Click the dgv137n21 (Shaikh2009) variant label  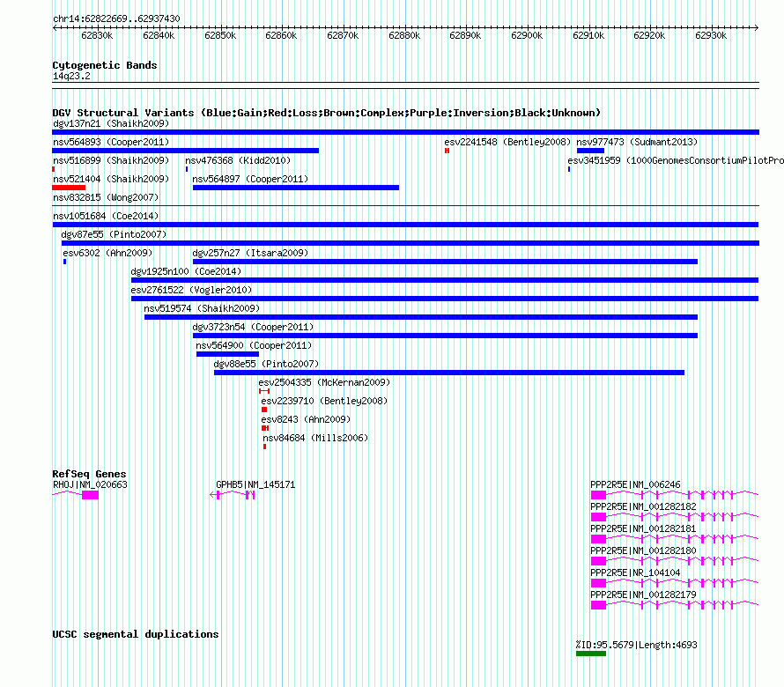pos(111,123)
